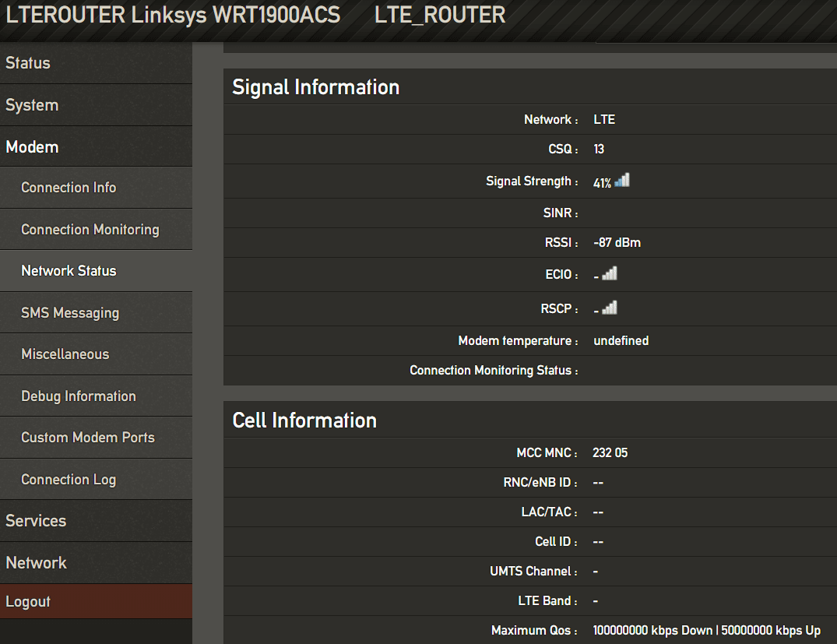837x644 pixels.
Task: Open the Debug Information page
Action: tap(78, 396)
